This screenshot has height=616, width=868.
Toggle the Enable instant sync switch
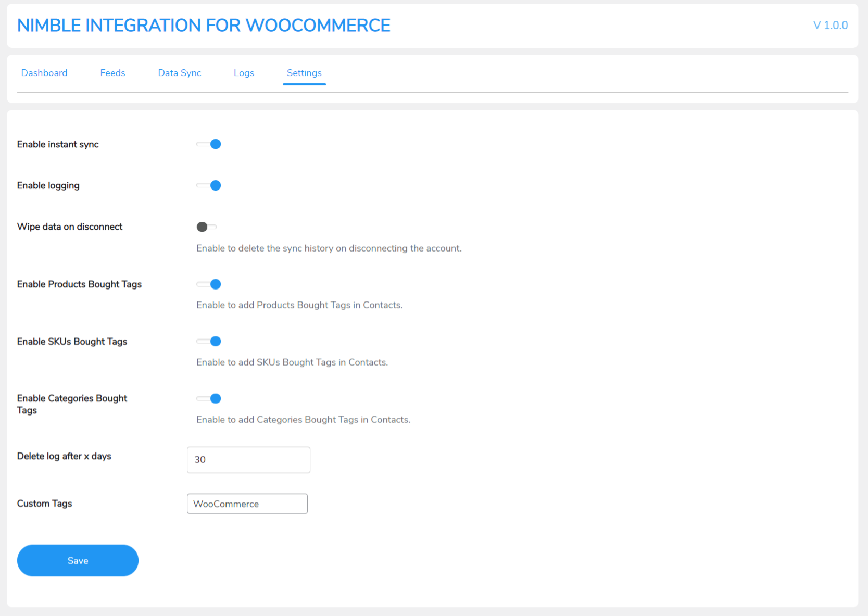(x=208, y=144)
